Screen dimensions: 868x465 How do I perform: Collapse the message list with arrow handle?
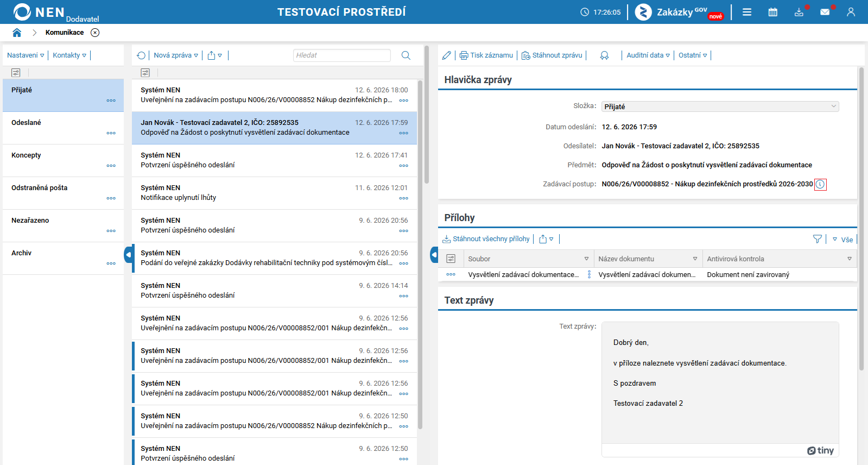[x=434, y=254]
